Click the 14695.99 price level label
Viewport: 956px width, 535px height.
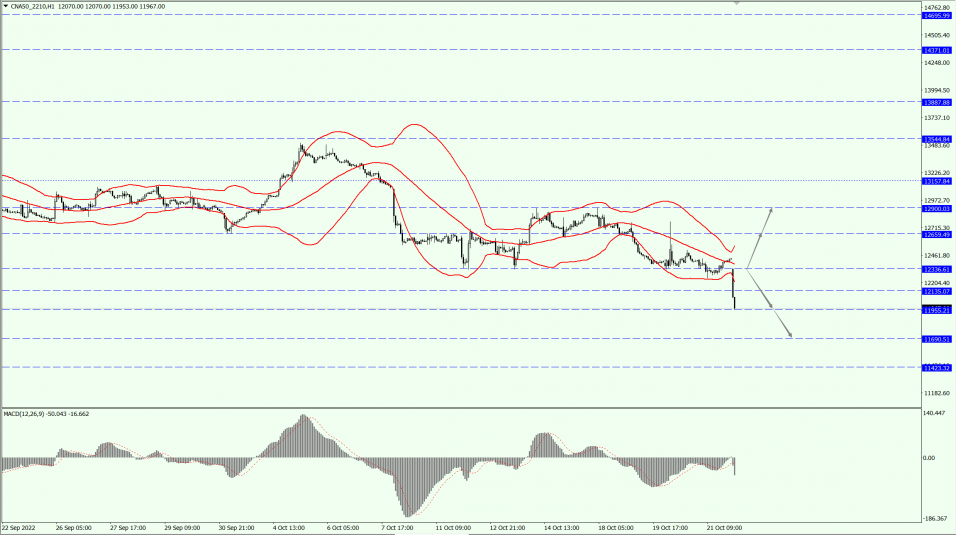point(937,16)
